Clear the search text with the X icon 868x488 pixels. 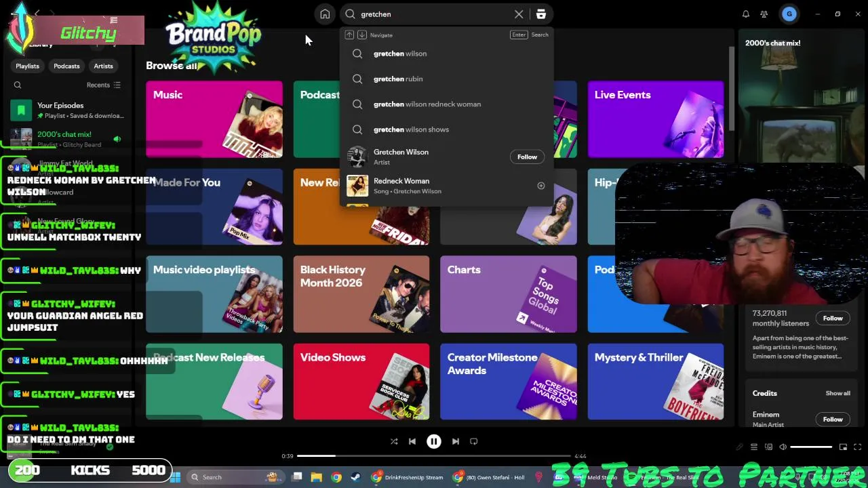pyautogui.click(x=519, y=14)
